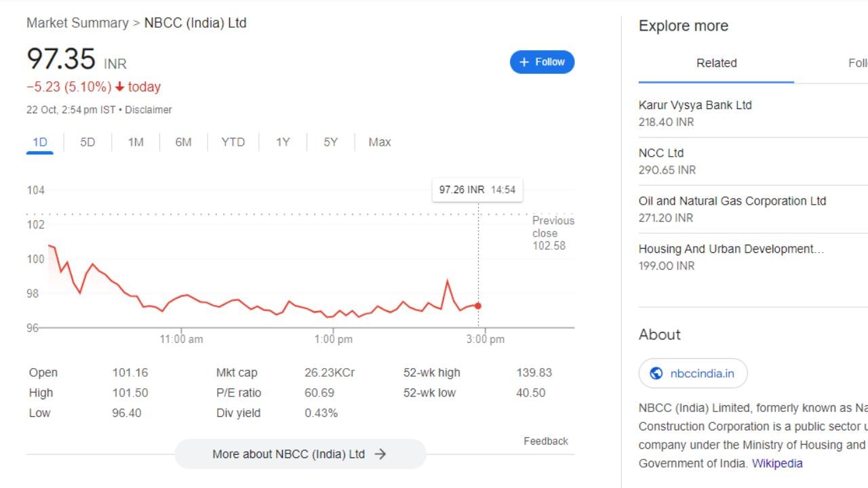Viewport: 868px width, 488px height.
Task: Select the 5D time range tab
Action: 87,142
